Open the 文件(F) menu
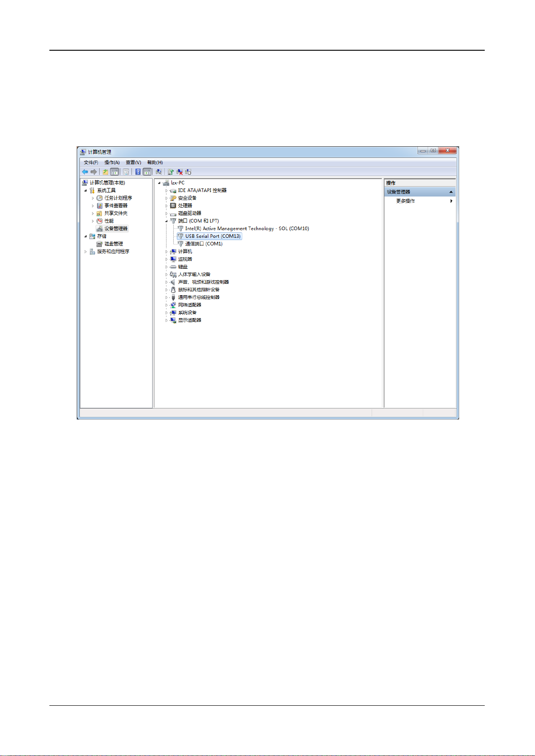The width and height of the screenshot is (535, 756). click(91, 162)
